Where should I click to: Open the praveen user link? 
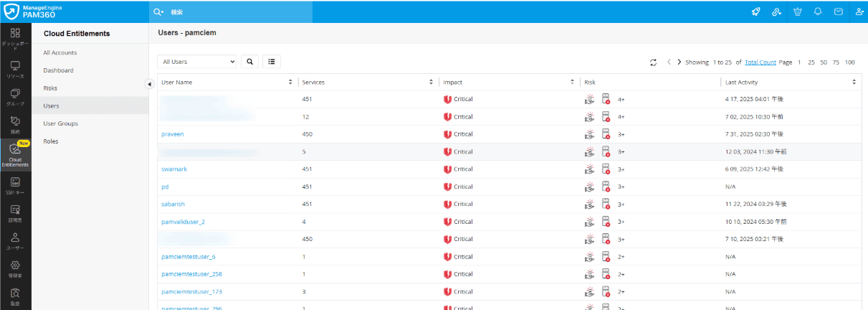pos(173,134)
